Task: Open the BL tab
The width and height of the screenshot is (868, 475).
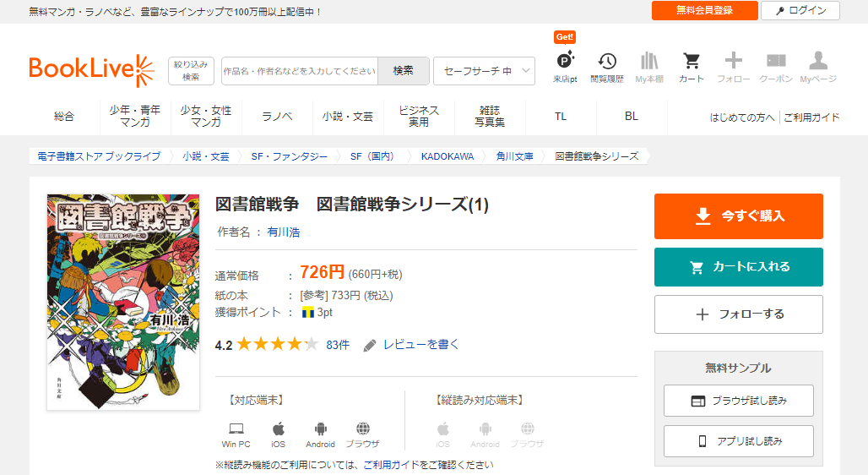Action: point(631,117)
